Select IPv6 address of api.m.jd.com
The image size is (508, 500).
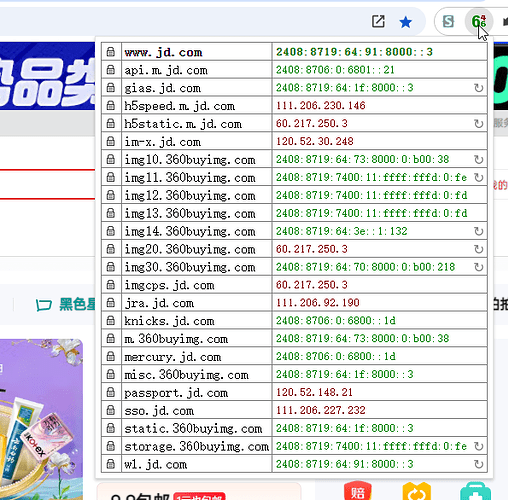pyautogui.click(x=335, y=70)
